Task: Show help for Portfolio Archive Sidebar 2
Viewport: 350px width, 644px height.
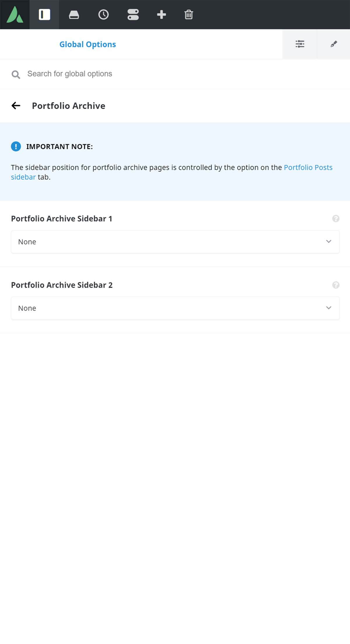Action: [336, 285]
